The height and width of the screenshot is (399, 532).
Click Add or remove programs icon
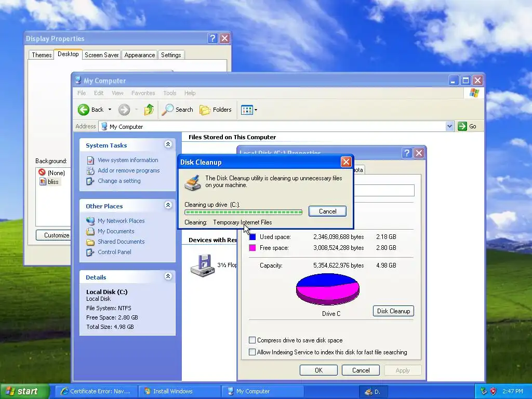pos(90,170)
